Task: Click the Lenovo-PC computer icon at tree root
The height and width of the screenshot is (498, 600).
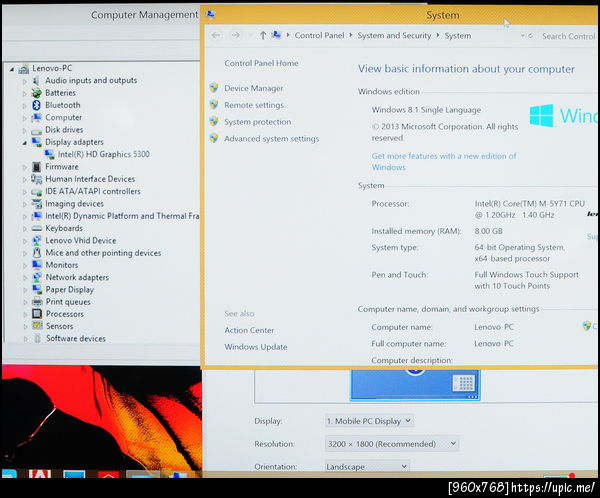Action: click(24, 69)
